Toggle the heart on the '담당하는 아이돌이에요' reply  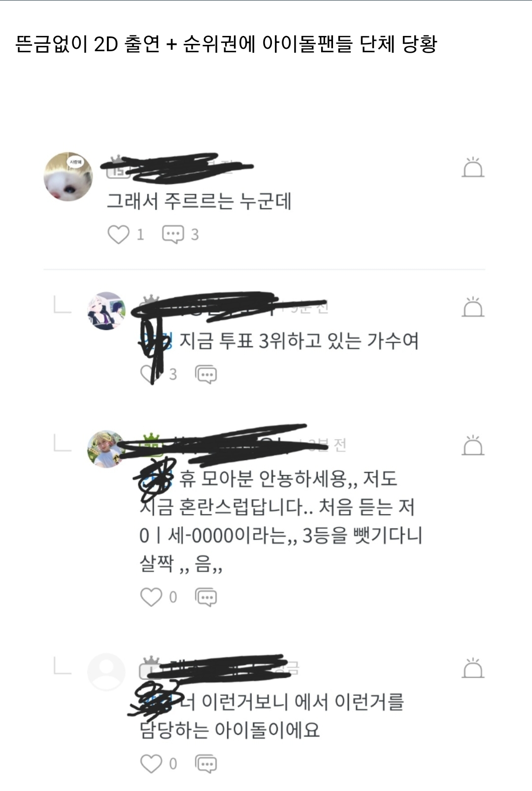pos(151,764)
